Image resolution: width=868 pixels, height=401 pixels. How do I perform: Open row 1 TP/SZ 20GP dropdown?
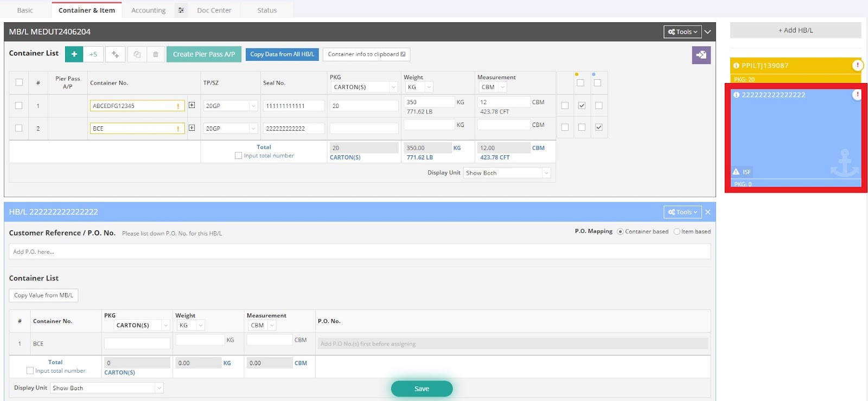point(230,106)
